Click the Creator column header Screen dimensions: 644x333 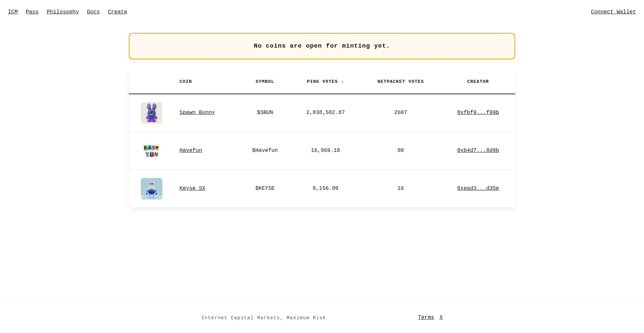[x=478, y=81]
